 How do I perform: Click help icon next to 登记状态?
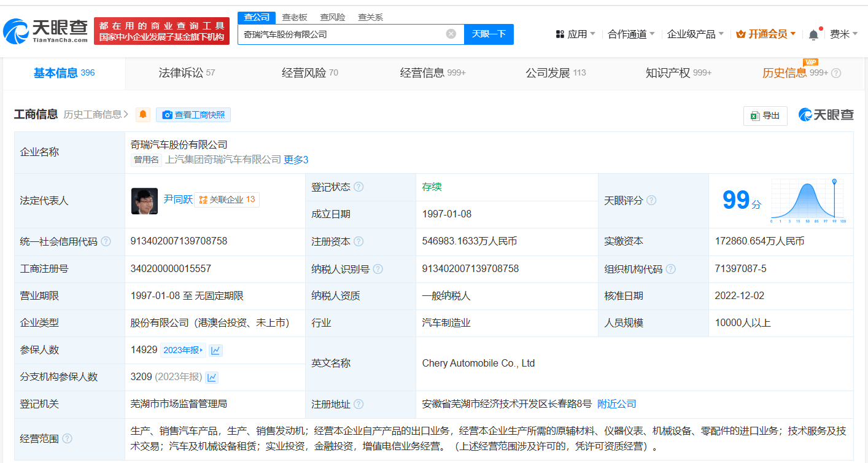[x=358, y=187]
